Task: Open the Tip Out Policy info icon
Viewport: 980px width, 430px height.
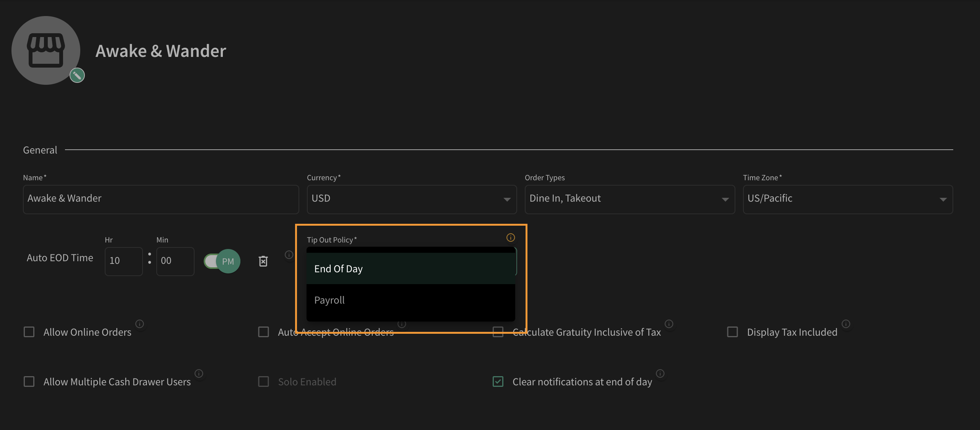Action: pyautogui.click(x=511, y=238)
